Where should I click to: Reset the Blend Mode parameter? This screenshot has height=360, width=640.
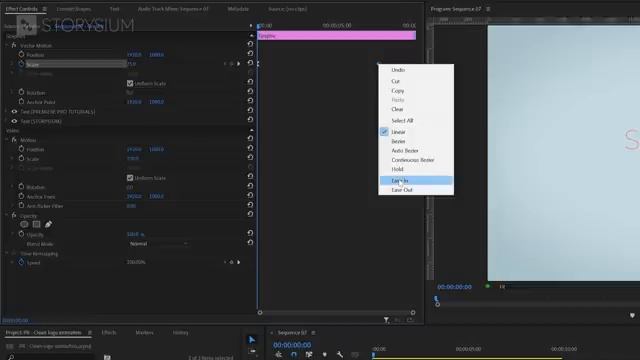click(x=250, y=242)
